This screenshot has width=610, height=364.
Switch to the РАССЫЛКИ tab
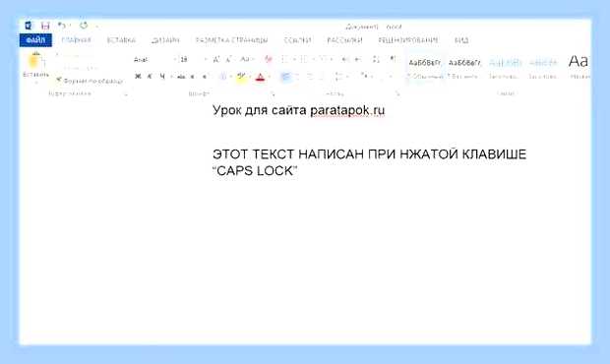pyautogui.click(x=344, y=40)
